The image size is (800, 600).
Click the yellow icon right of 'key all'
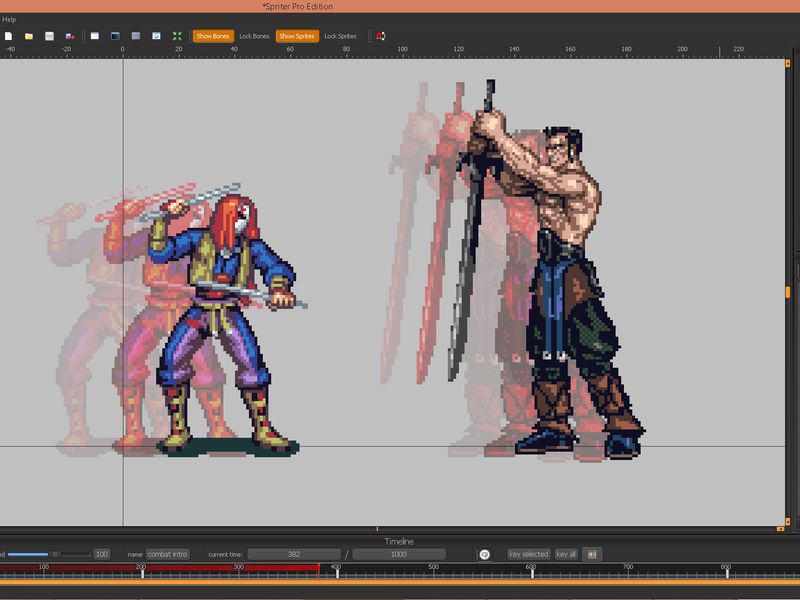pos(592,554)
